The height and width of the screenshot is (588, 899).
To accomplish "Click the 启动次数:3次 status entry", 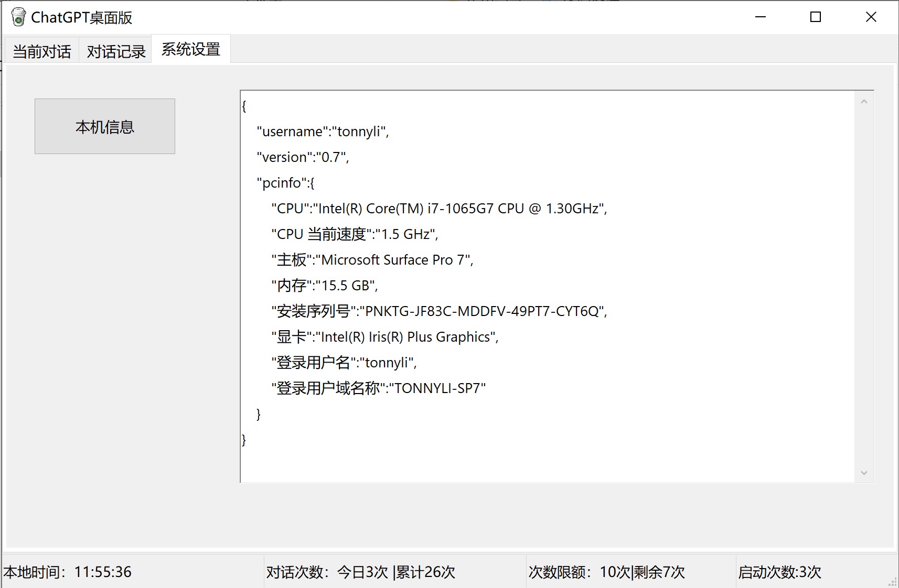I will (x=780, y=572).
